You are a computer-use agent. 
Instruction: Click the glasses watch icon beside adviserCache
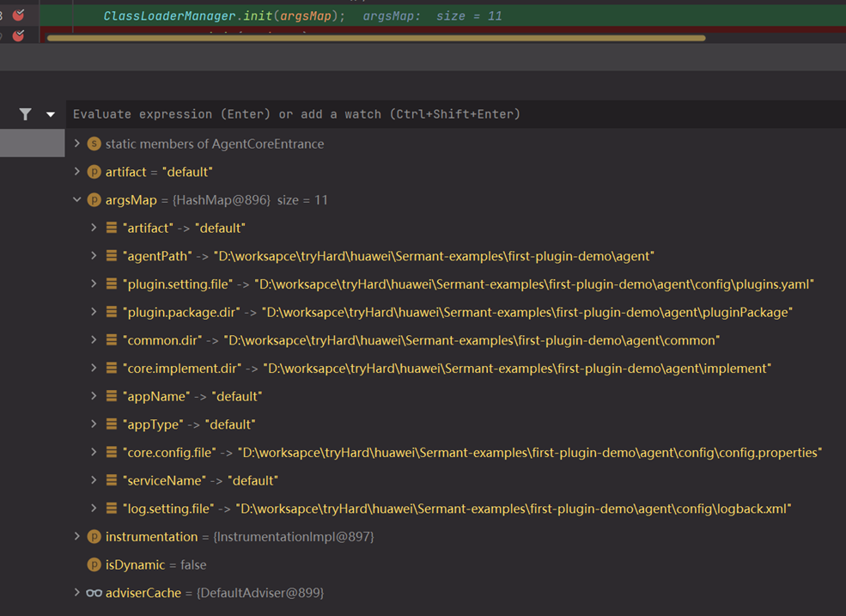(x=94, y=593)
